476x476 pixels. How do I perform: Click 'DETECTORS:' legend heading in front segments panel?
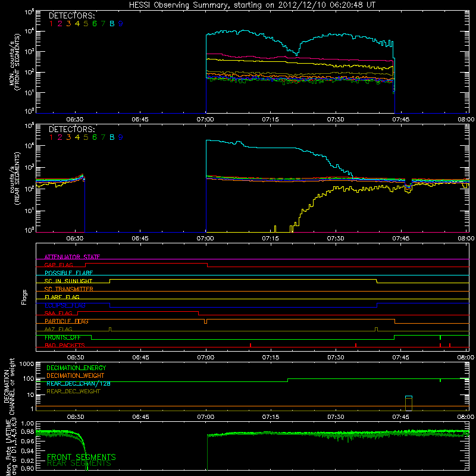[x=72, y=16]
